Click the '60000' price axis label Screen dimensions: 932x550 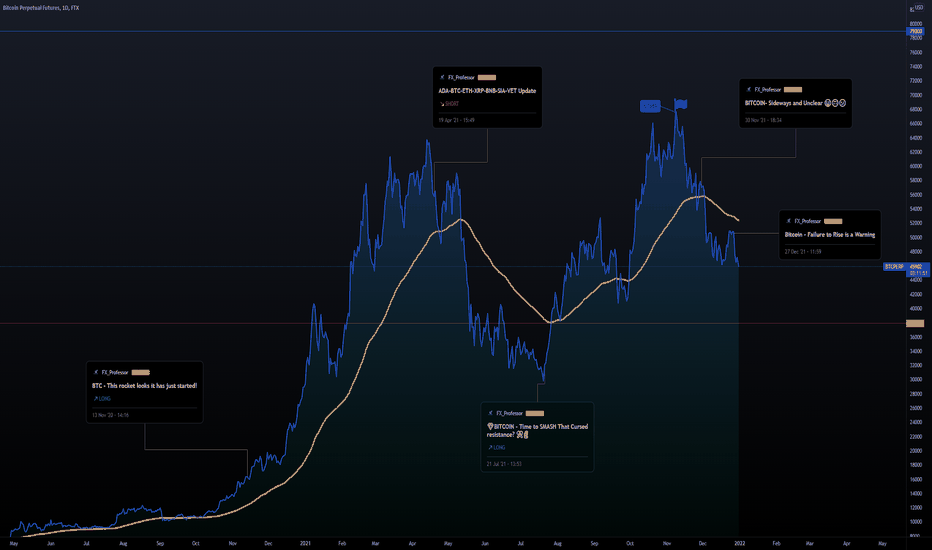click(x=915, y=166)
